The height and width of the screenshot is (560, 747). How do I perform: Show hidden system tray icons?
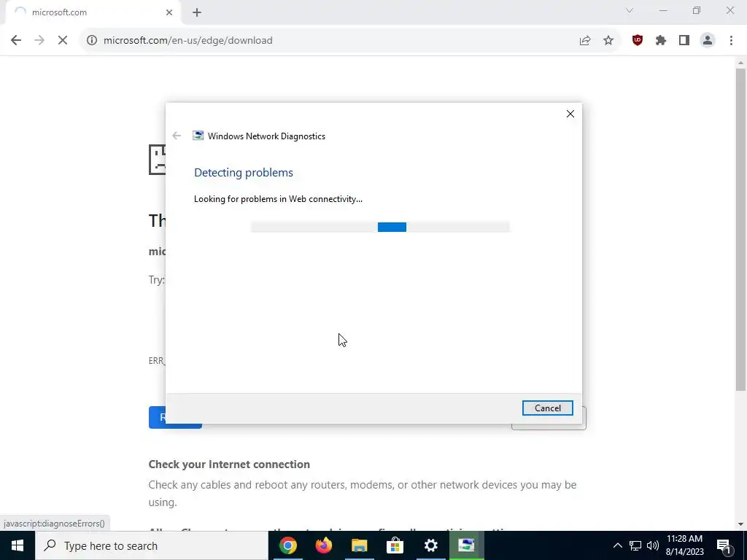point(617,545)
